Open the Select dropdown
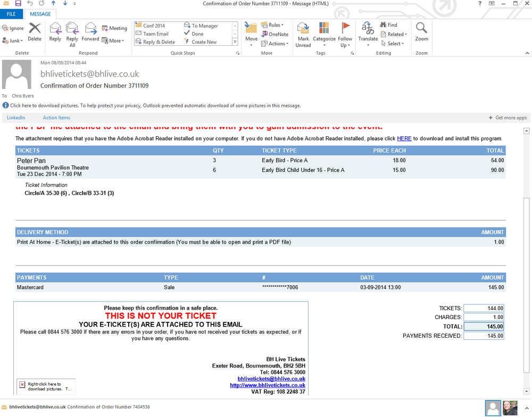 (x=393, y=44)
